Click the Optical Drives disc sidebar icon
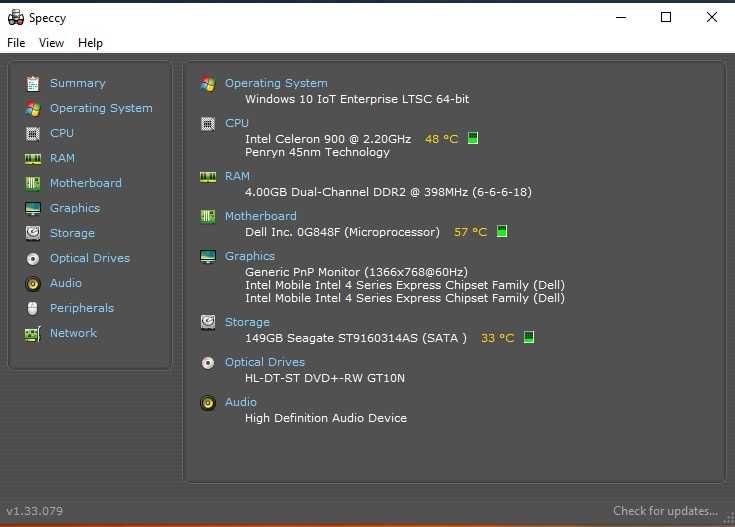Screen dimensions: 735x527 (33, 258)
